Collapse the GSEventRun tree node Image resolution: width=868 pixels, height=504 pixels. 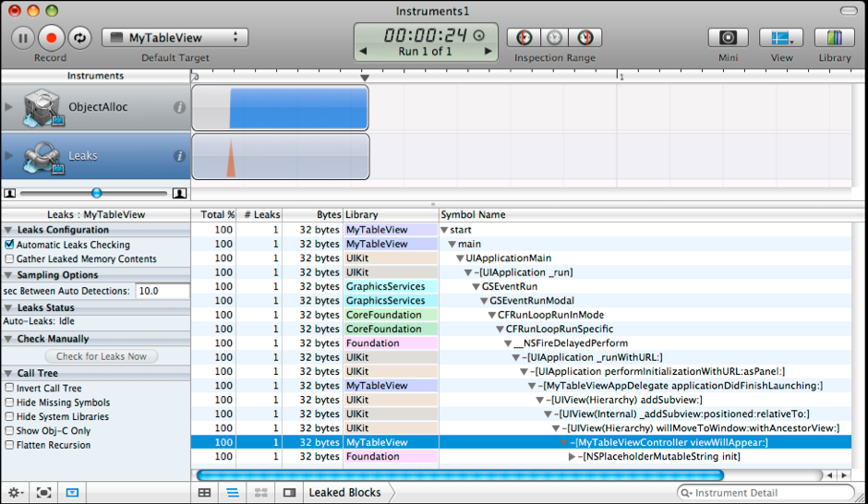tap(476, 286)
